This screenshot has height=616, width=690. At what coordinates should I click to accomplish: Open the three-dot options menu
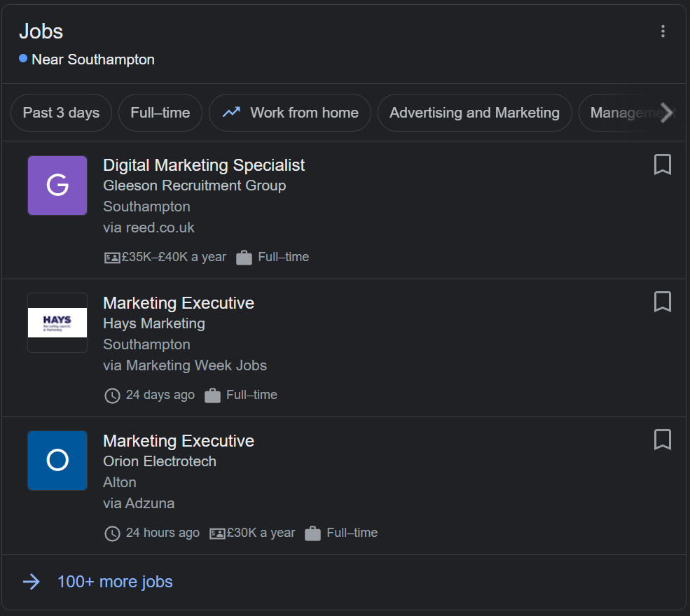(x=663, y=31)
